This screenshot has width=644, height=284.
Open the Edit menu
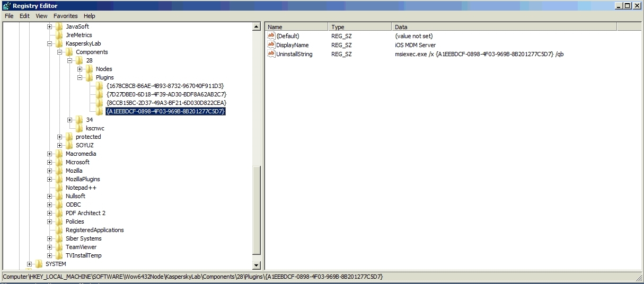click(24, 16)
